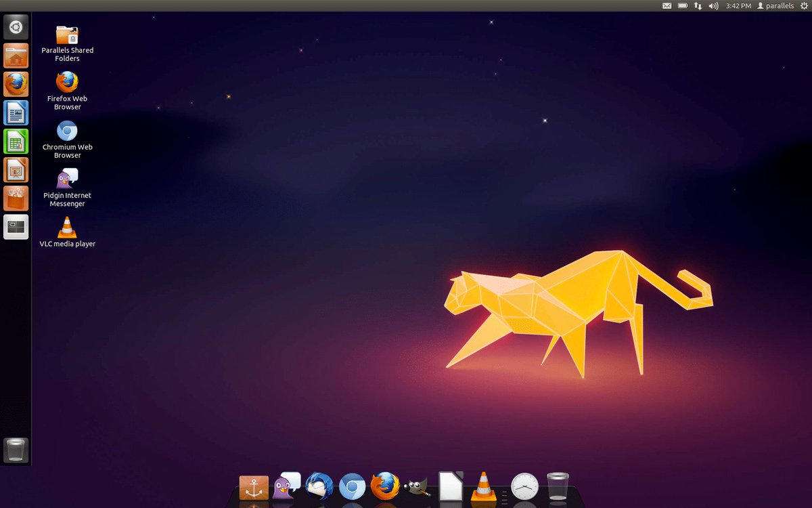Open the Workspace Switcher in launcher
The image size is (812, 508).
pos(16,227)
